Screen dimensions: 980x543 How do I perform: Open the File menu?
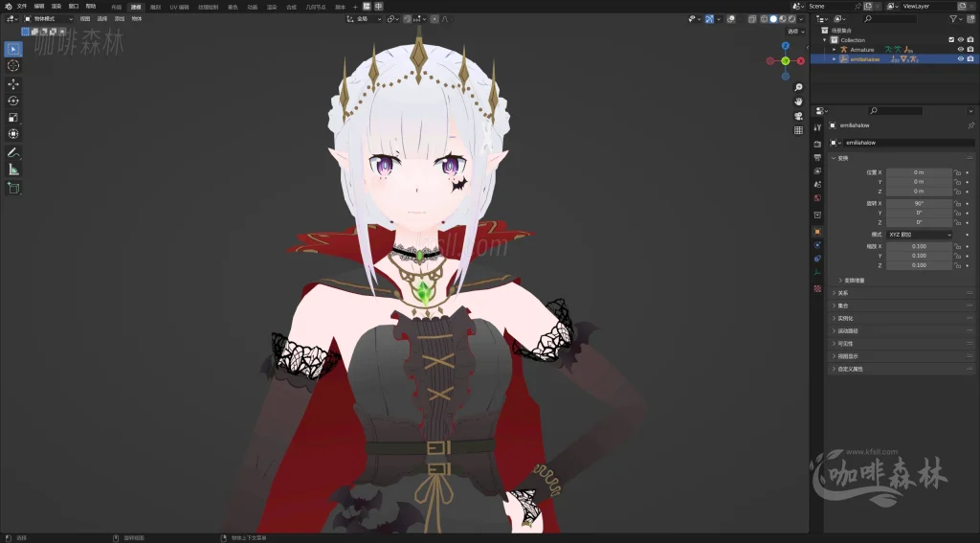[x=22, y=7]
